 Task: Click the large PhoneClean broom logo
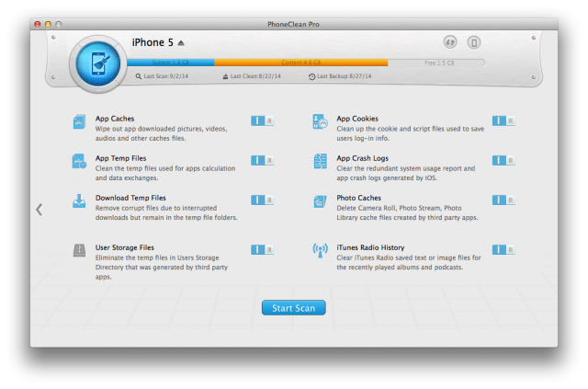click(98, 63)
